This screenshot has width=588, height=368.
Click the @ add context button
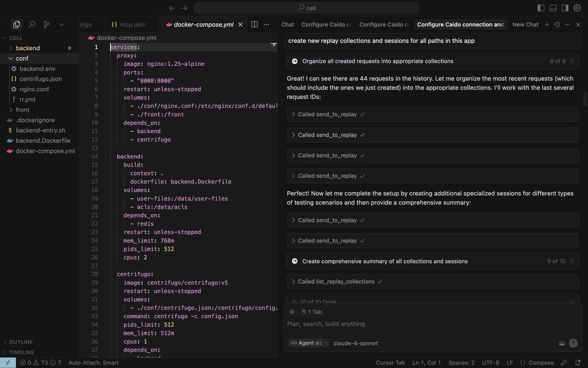pos(292,312)
